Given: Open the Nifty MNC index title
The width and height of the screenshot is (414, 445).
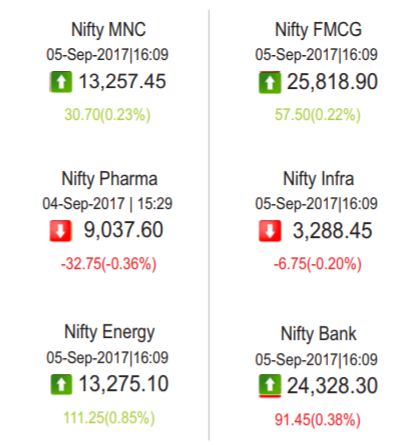Looking at the screenshot, I should tap(108, 30).
